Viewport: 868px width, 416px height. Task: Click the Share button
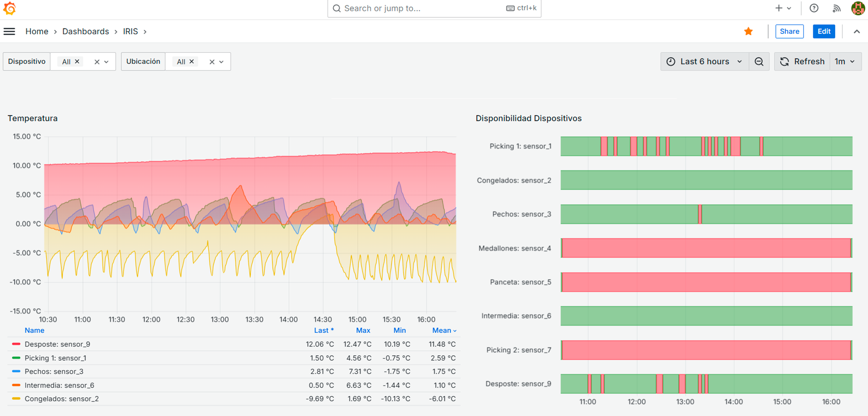click(789, 32)
